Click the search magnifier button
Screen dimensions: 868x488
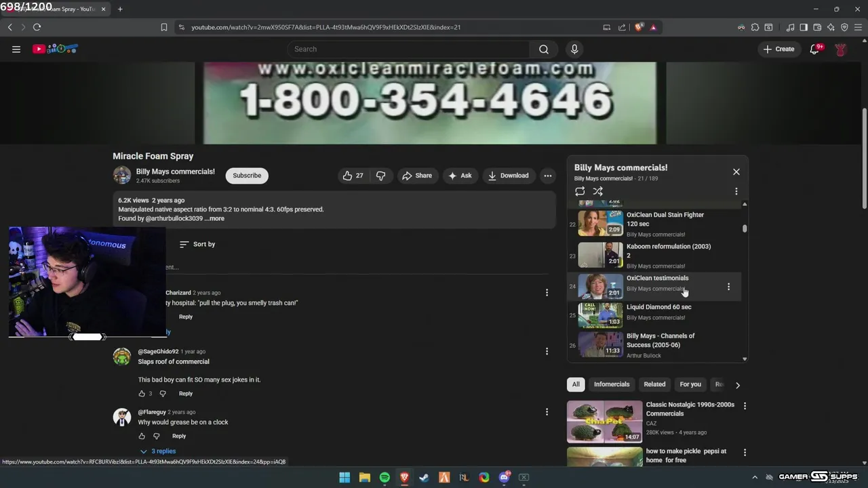click(543, 49)
